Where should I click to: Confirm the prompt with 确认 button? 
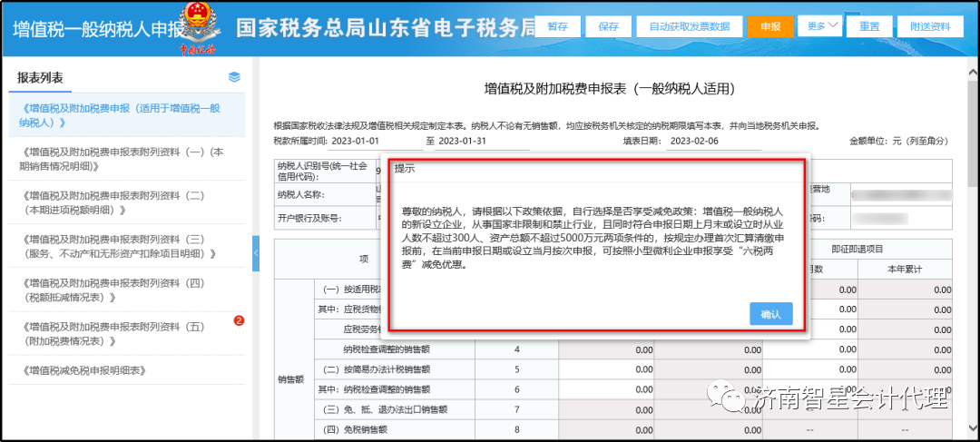(770, 314)
